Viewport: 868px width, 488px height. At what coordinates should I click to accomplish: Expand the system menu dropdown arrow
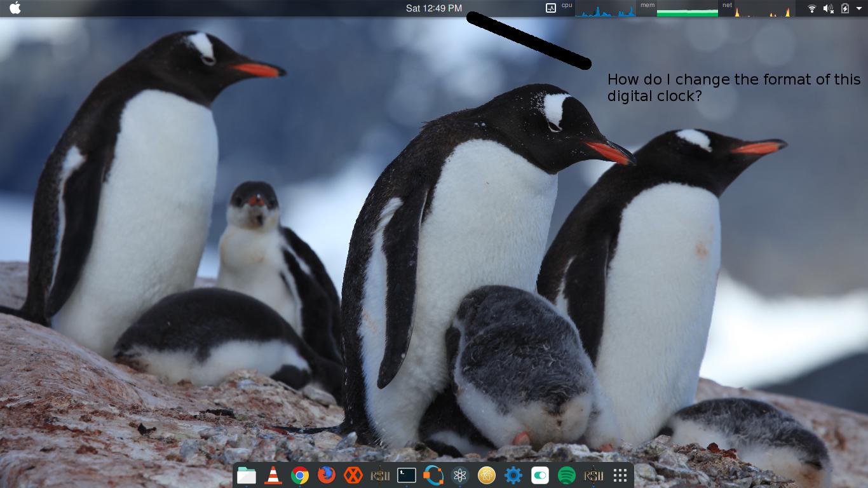pos(859,8)
